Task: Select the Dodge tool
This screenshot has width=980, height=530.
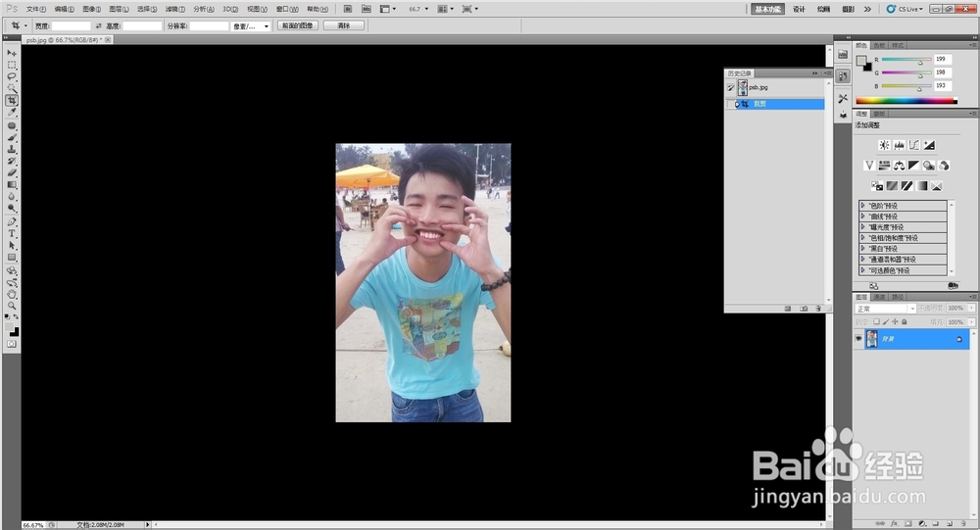Action: [x=12, y=209]
